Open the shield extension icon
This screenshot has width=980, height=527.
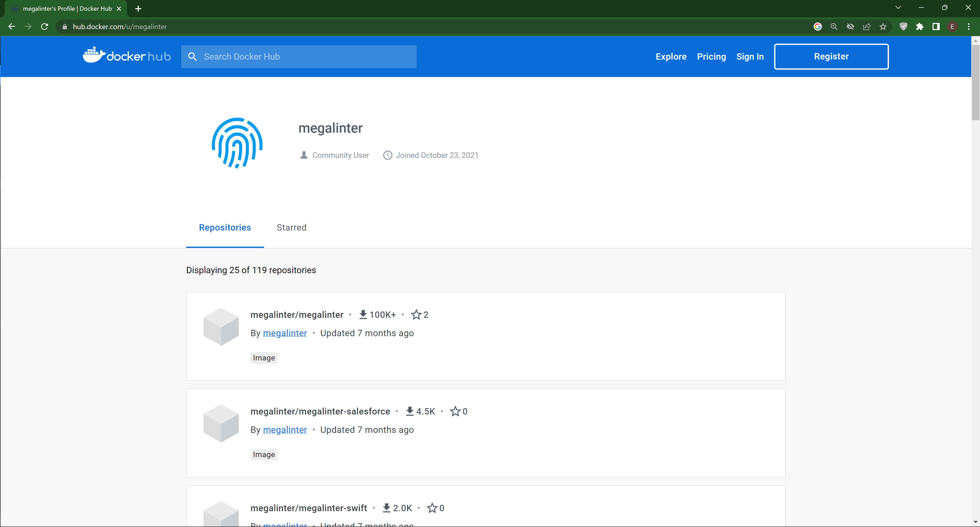pos(903,27)
